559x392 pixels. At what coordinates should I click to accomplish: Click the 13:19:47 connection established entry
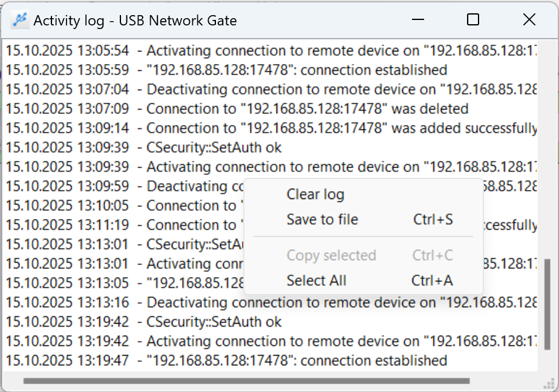click(x=226, y=361)
